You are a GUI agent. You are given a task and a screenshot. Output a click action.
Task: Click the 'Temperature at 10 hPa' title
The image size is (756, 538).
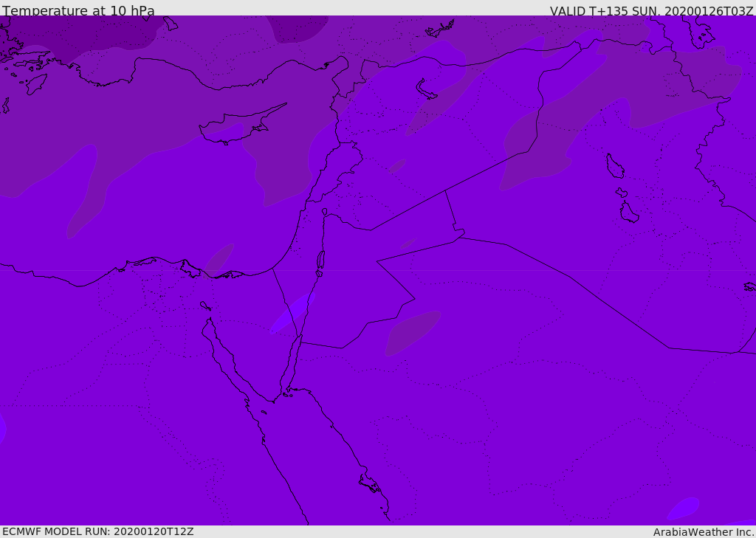click(78, 10)
